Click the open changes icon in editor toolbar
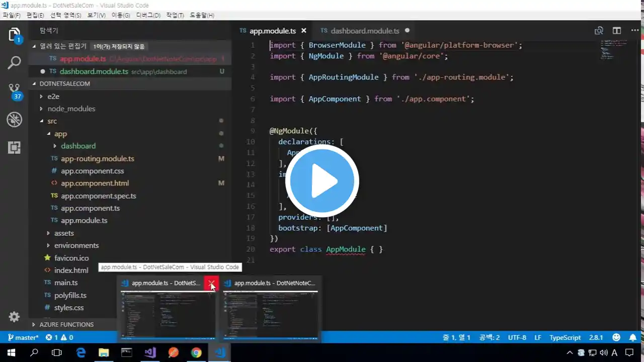Viewport: 644px width, 362px height. (599, 31)
